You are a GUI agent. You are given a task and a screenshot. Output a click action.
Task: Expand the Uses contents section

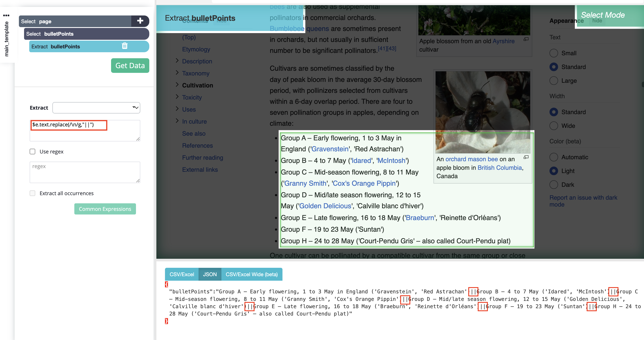tap(177, 109)
